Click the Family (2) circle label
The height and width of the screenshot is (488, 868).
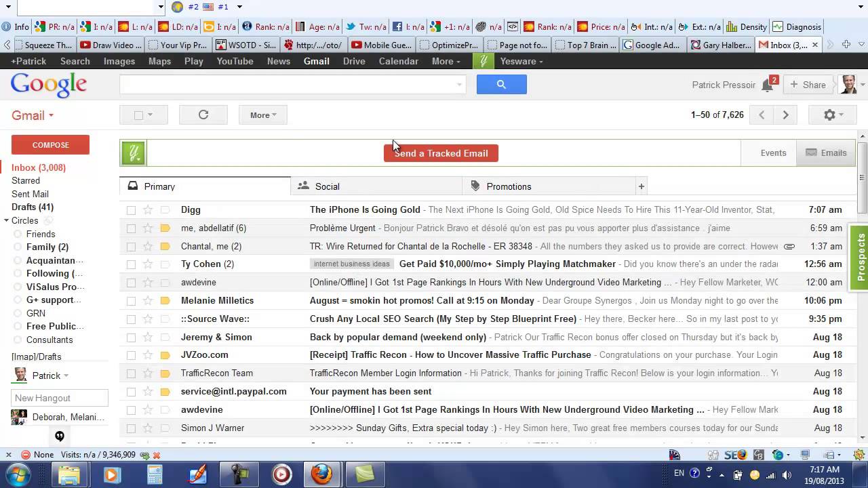47,247
